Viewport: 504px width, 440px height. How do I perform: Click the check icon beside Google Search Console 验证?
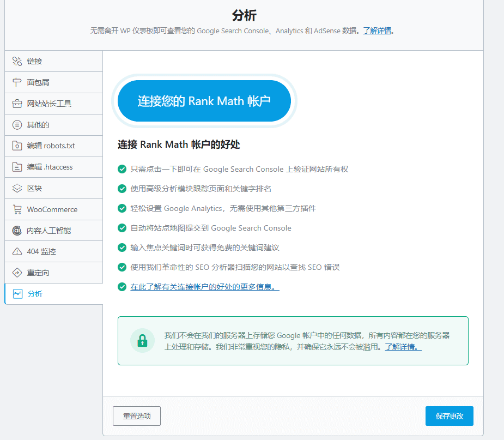122,169
